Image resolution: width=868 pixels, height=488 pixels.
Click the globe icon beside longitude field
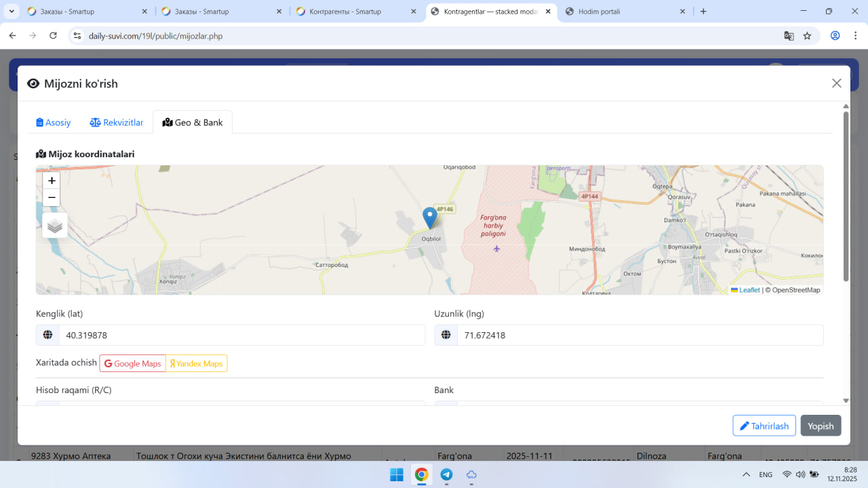pyautogui.click(x=446, y=335)
